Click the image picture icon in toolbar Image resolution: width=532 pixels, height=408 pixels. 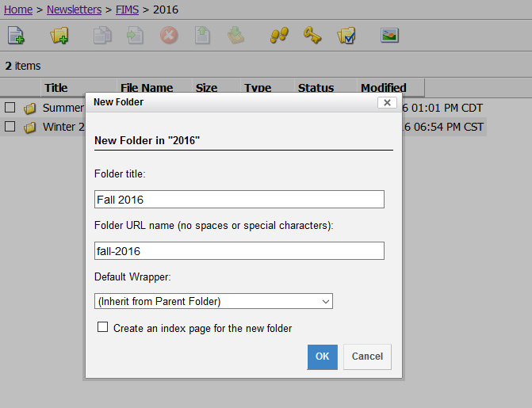pyautogui.click(x=389, y=36)
